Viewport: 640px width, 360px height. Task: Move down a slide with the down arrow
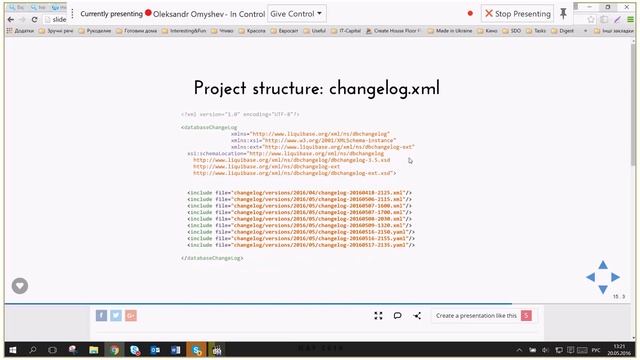603,289
